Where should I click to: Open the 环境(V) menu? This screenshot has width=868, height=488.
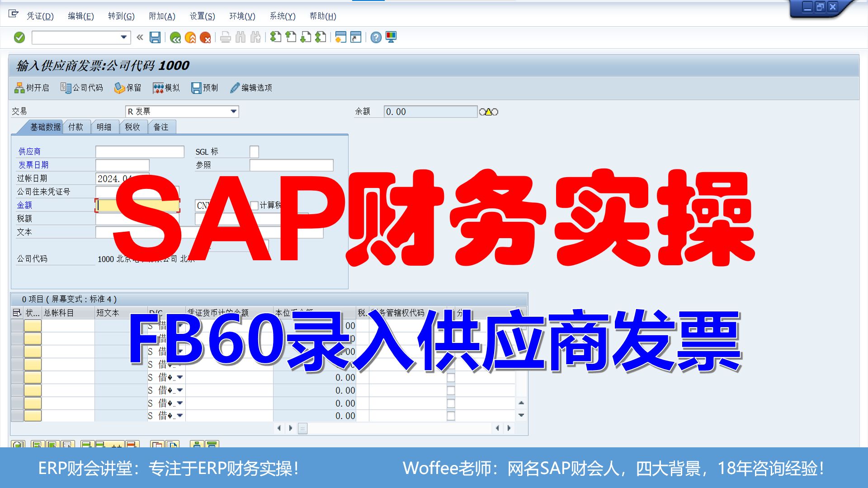pos(242,16)
